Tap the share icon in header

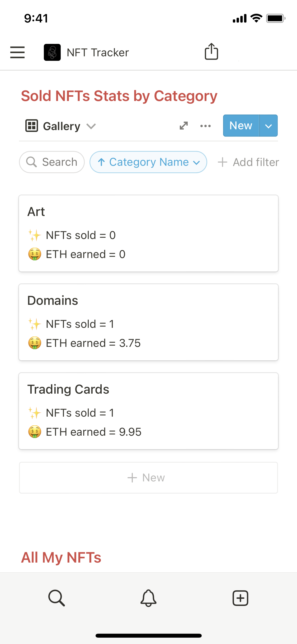pyautogui.click(x=211, y=52)
